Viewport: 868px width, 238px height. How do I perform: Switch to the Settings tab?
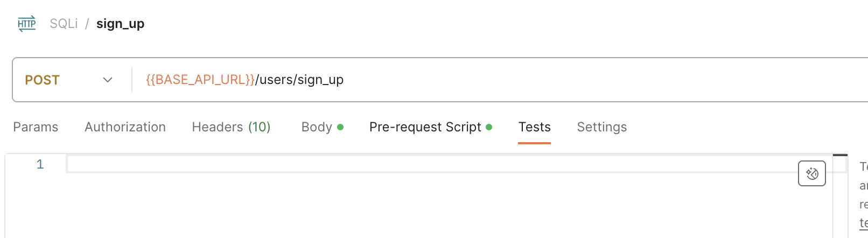601,127
